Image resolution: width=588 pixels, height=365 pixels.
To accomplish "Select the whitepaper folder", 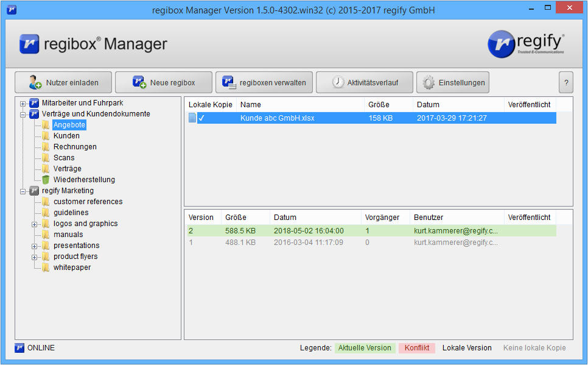I will 72,268.
